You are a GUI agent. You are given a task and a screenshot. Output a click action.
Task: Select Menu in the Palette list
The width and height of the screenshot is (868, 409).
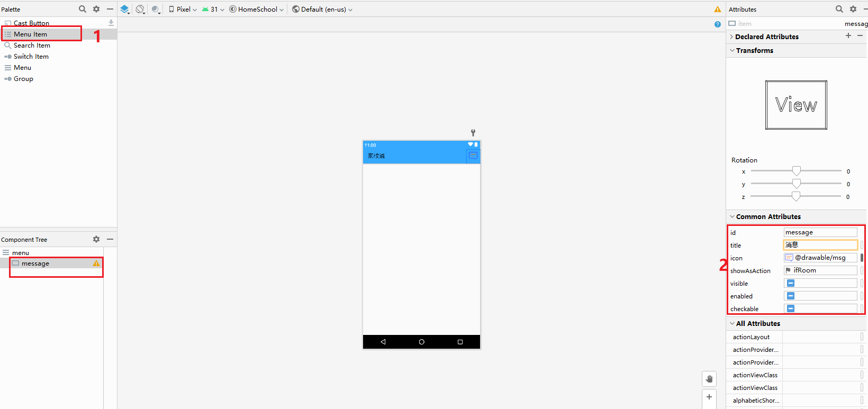(22, 68)
